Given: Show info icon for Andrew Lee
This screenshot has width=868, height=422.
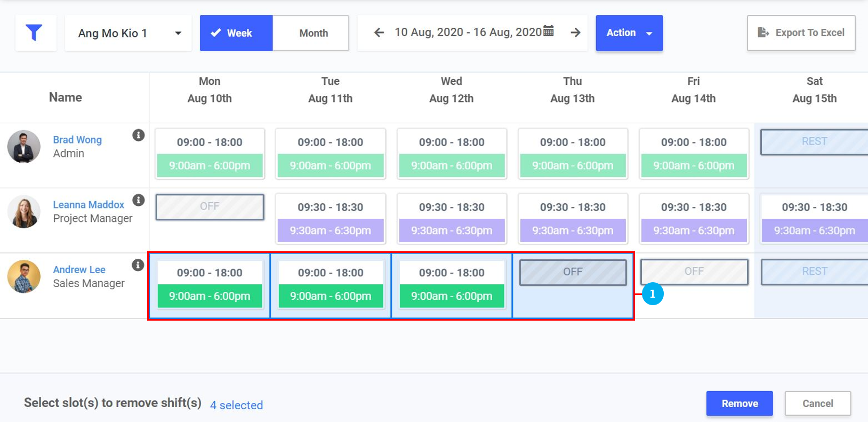Looking at the screenshot, I should pos(138,265).
